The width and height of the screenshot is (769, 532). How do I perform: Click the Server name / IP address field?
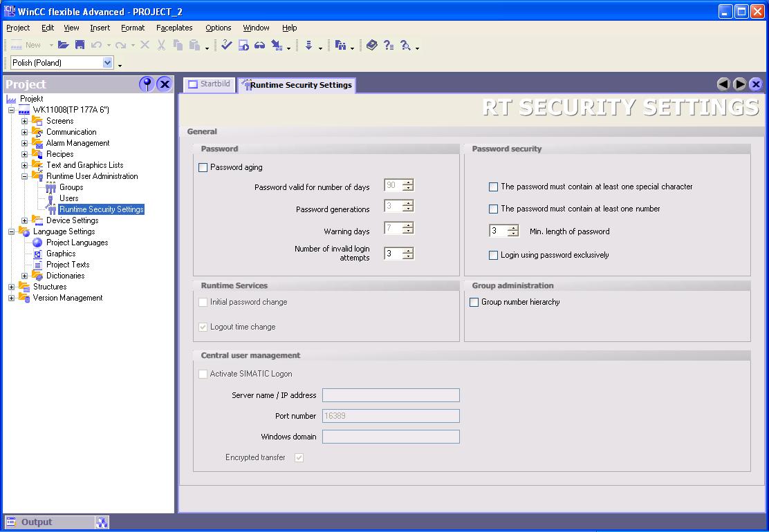[391, 395]
